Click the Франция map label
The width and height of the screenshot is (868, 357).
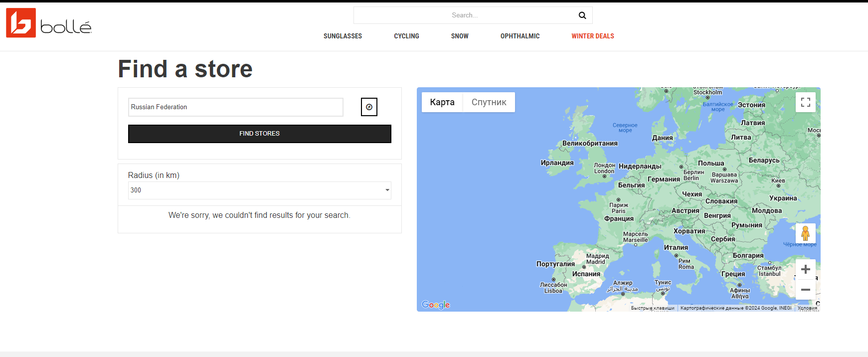[x=619, y=218]
